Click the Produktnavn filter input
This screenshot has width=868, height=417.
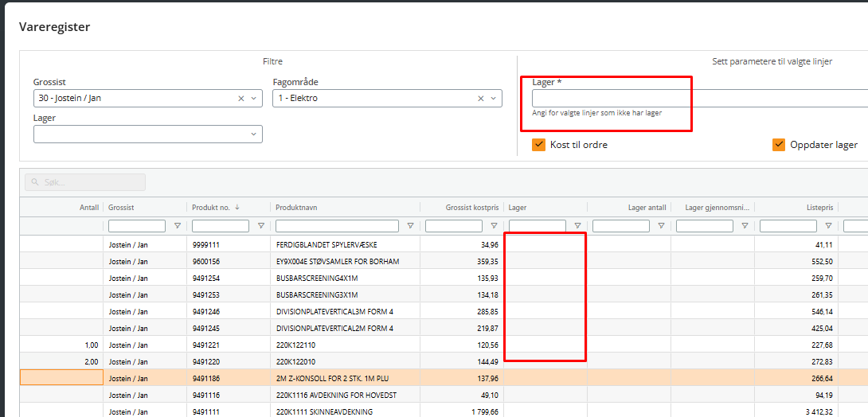(x=337, y=226)
